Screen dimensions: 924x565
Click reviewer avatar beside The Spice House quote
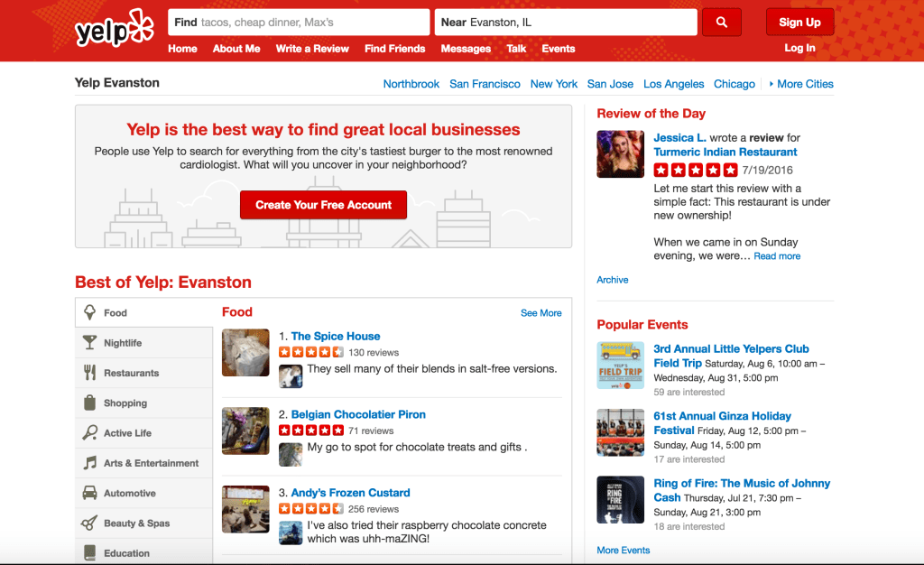point(291,376)
